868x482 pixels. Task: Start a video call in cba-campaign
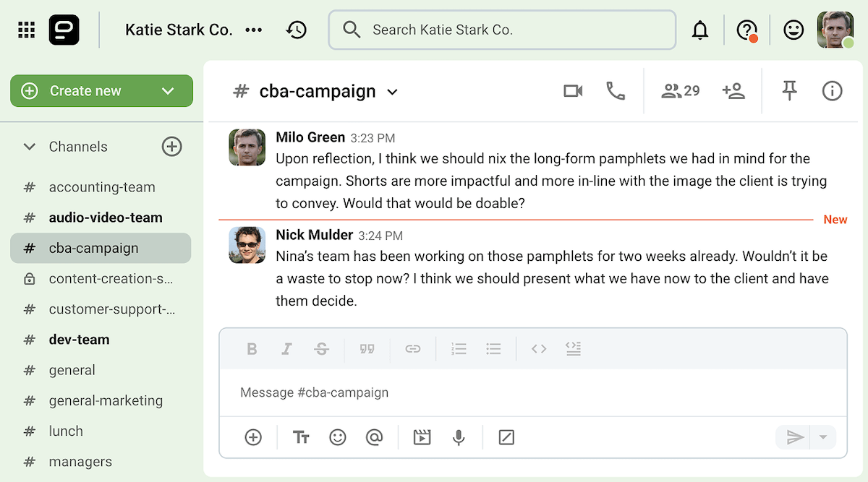click(x=573, y=91)
